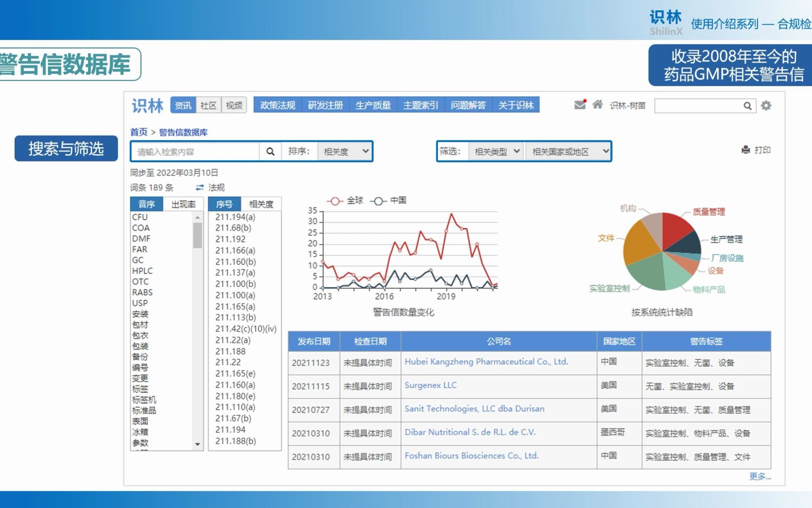Viewport: 812px width, 508px height.
Task: Click term list scrollbar up arrow
Action: (x=197, y=217)
